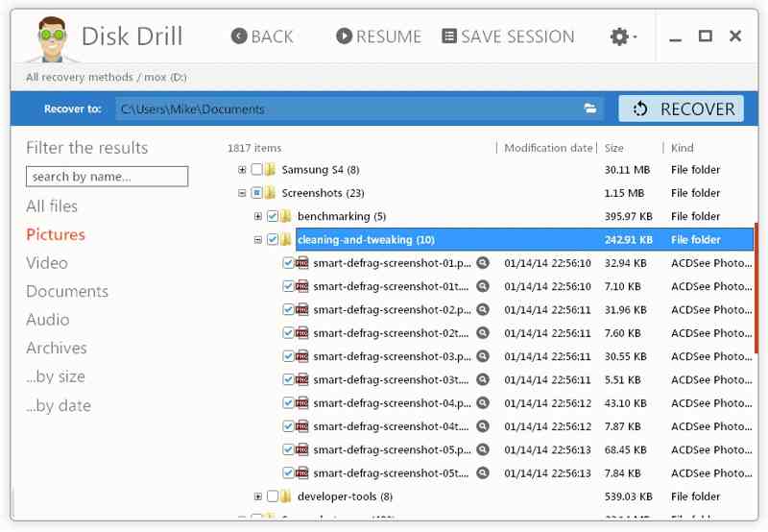Click the vertical scrollbar of results list
768x532 pixels.
756,287
